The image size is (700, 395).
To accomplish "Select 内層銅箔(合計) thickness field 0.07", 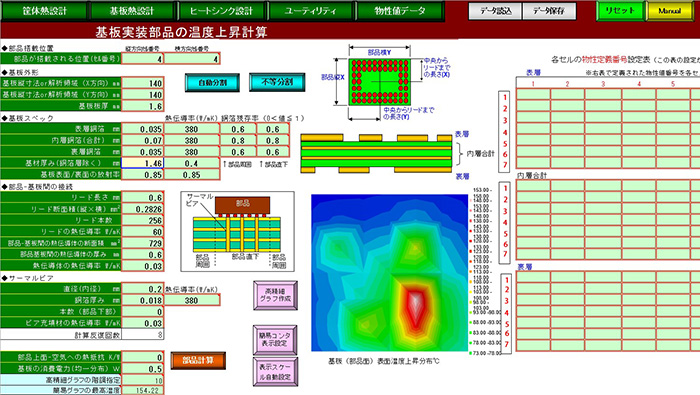I will coord(142,141).
